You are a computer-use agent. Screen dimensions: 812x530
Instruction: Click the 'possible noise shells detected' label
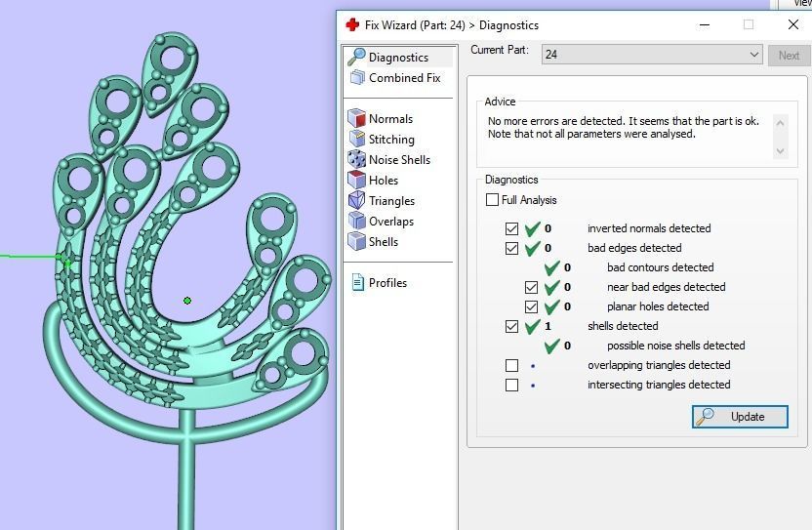(x=675, y=346)
